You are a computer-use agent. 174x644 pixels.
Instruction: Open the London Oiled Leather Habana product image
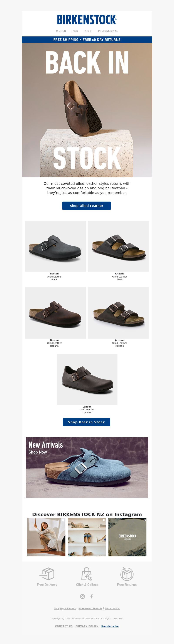tap(87, 379)
